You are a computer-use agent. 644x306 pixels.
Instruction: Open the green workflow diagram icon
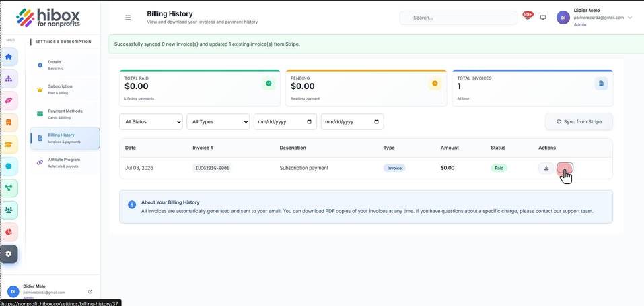(9, 188)
